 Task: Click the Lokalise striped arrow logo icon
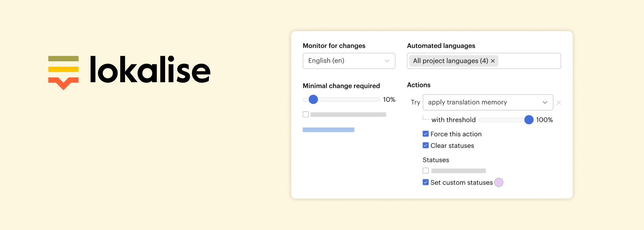pyautogui.click(x=63, y=72)
